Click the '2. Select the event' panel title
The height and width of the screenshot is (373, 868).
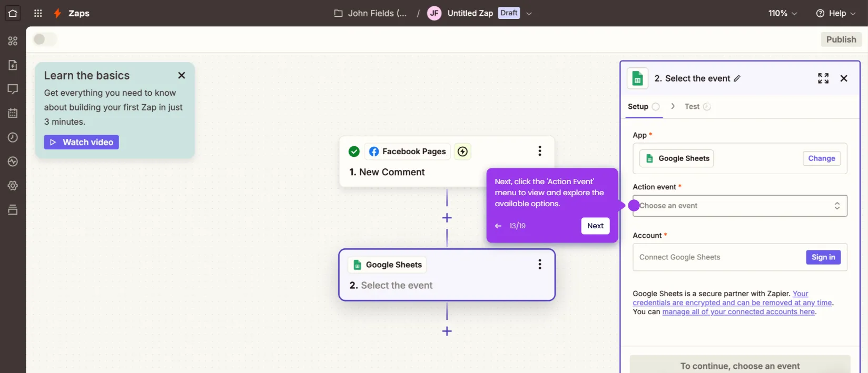click(x=692, y=78)
